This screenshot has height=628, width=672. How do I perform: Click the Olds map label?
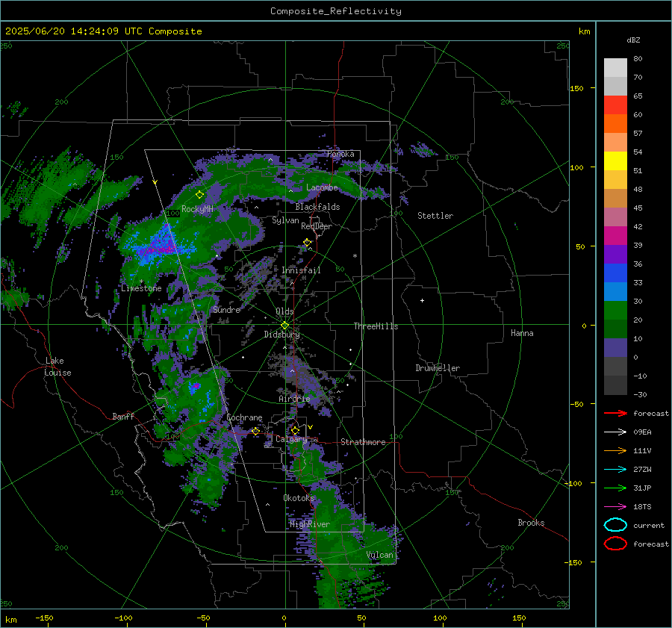(284, 311)
